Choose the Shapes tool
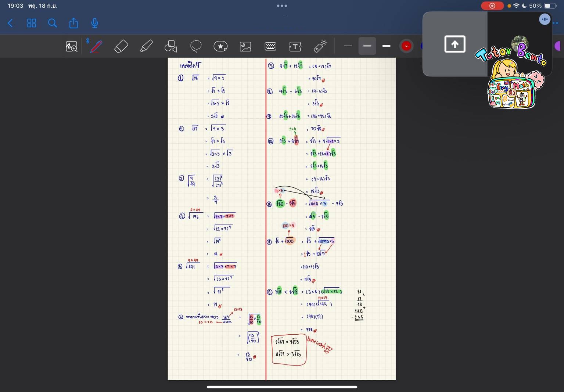564x392 pixels. pos(171,47)
